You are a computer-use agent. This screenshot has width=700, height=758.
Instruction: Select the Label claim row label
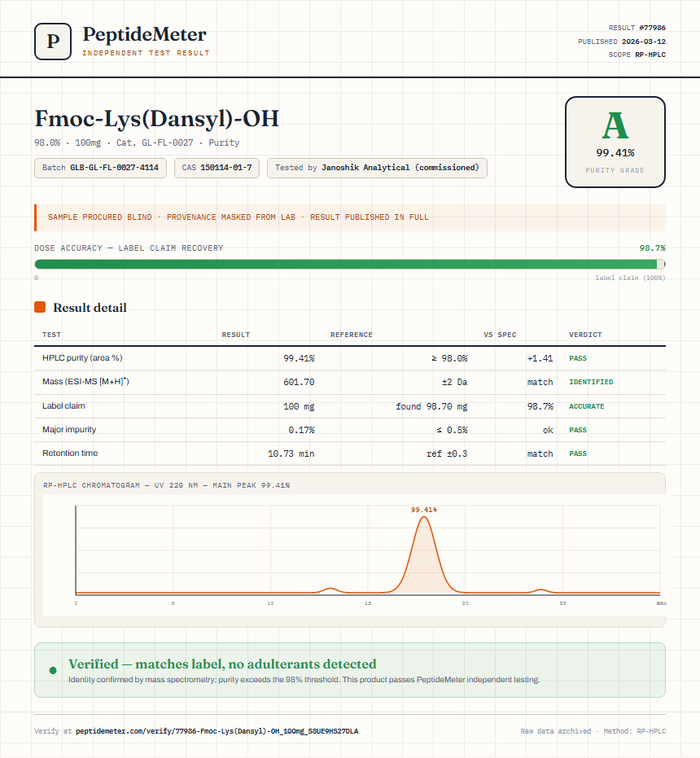click(x=63, y=405)
